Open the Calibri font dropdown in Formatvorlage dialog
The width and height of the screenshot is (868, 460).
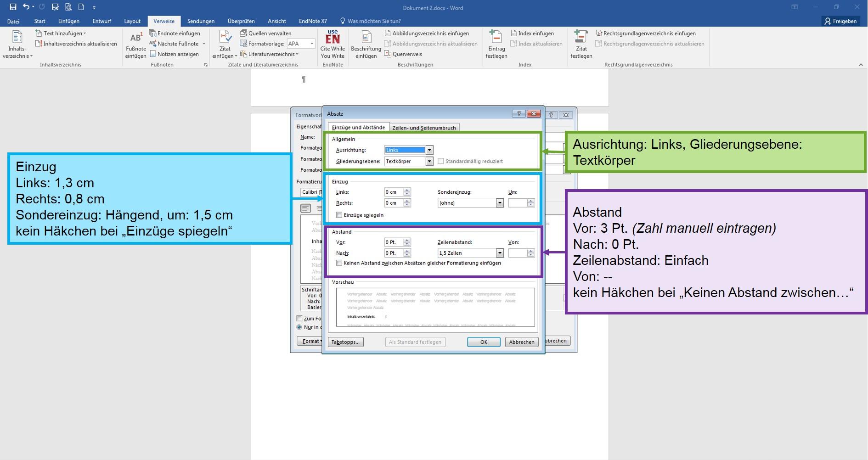[x=311, y=192]
